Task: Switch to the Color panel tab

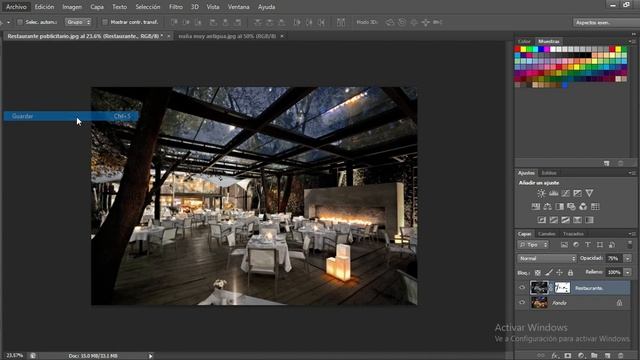Action: pos(524,41)
